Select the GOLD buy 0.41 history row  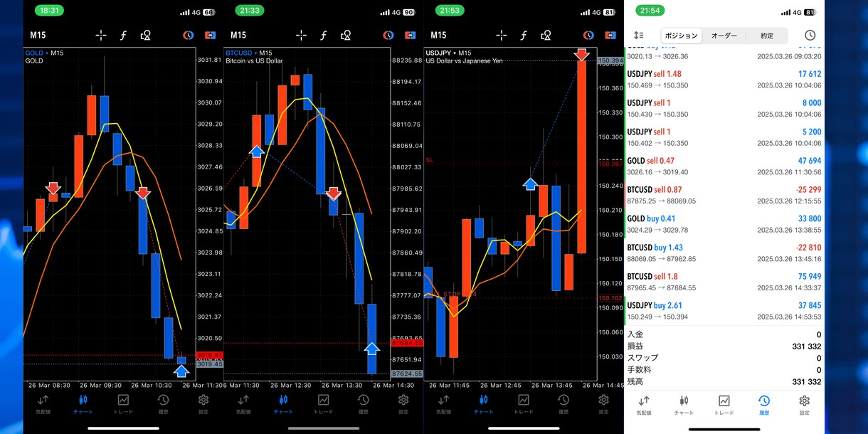click(x=724, y=224)
